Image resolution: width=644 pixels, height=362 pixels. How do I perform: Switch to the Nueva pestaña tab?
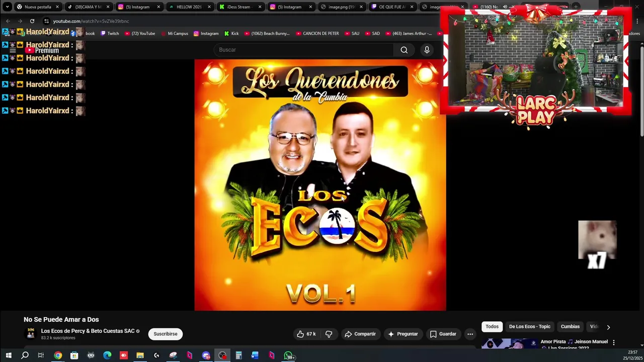click(38, 7)
